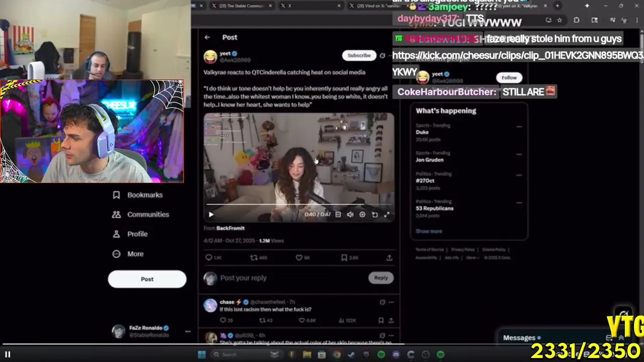
Task: Open more options for #27Oct trend
Action: click(x=519, y=175)
